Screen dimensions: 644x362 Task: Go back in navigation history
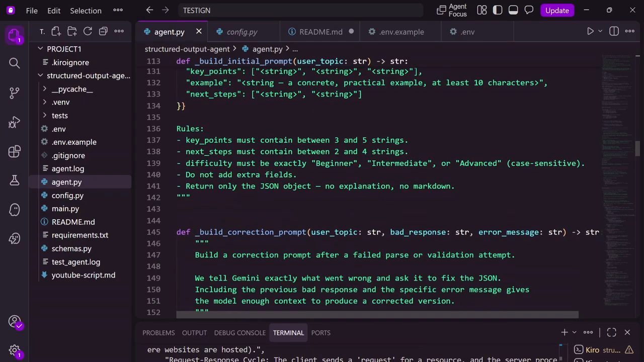click(x=149, y=10)
